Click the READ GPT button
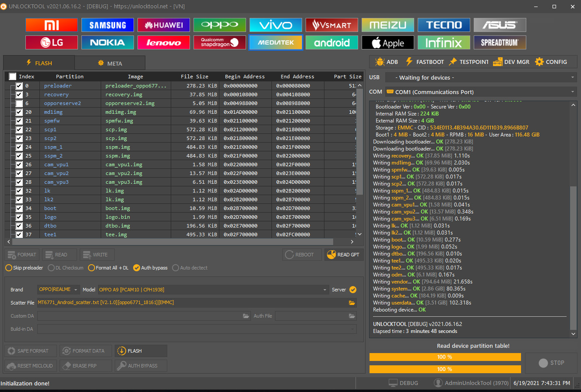Image resolution: width=581 pixels, height=392 pixels. pos(344,255)
